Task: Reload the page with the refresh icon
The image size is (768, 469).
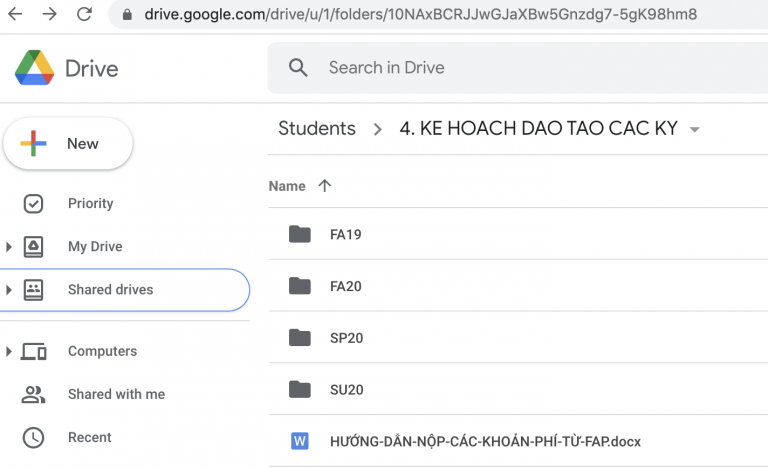Action: (84, 14)
